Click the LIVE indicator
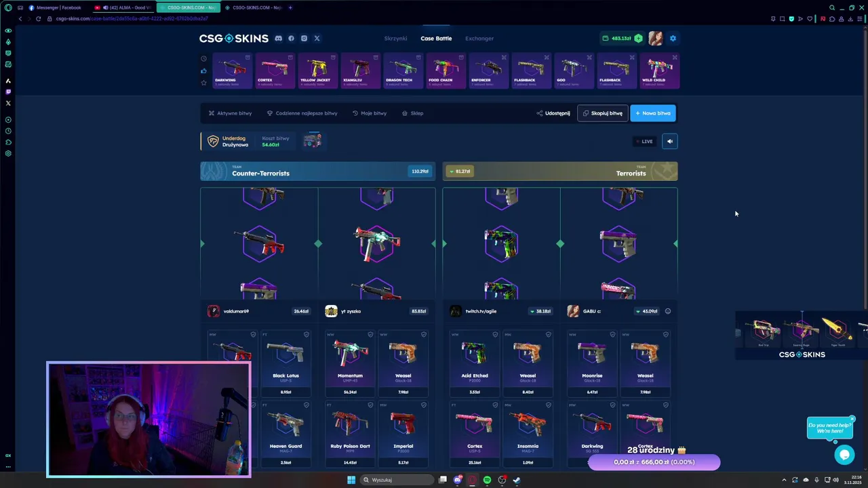The width and height of the screenshot is (868, 488). 644,142
